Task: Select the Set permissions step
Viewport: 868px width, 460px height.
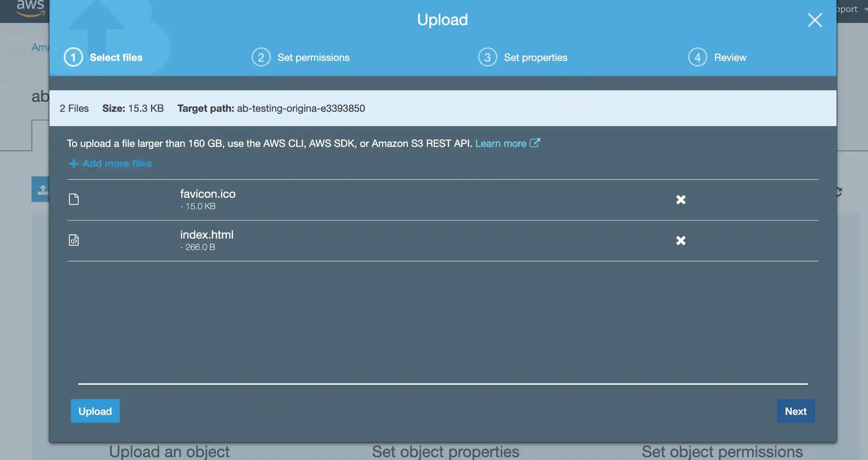Action: 313,57
